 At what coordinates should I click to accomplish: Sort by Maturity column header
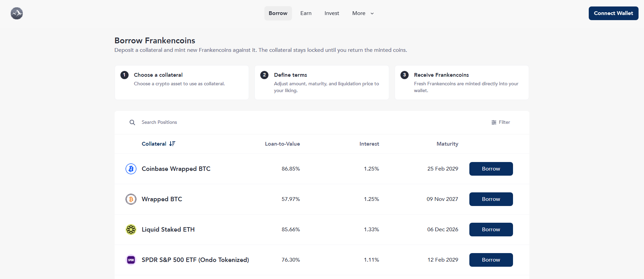pos(448,144)
